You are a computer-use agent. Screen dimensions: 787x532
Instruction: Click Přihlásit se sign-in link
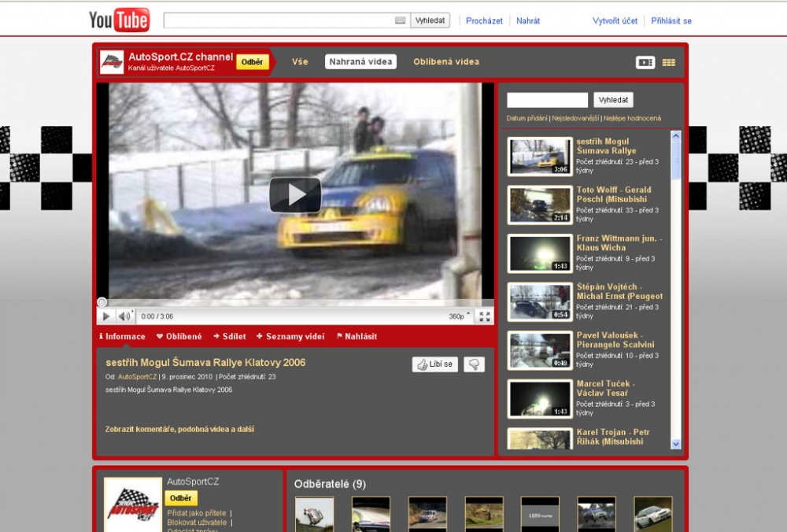671,20
